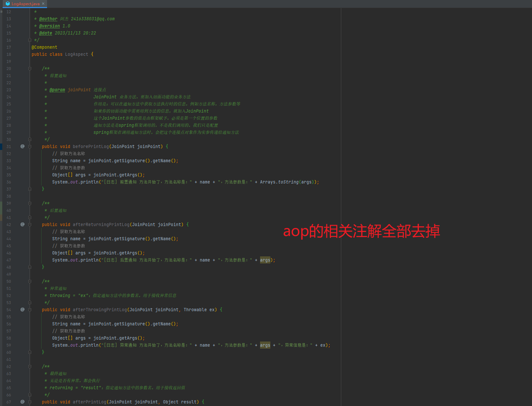Image resolution: width=532 pixels, height=406 pixels.
Task: Click line number 31 in gutter
Action: [x=9, y=147]
